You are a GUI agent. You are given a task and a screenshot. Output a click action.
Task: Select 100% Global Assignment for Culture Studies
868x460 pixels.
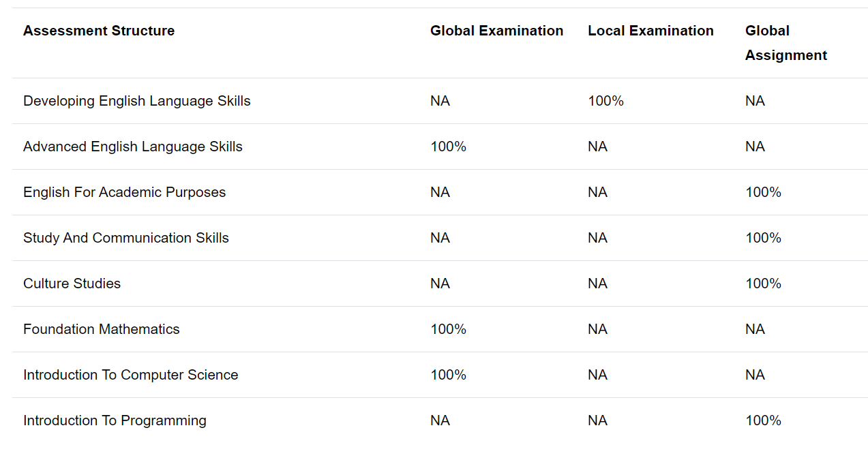point(763,283)
